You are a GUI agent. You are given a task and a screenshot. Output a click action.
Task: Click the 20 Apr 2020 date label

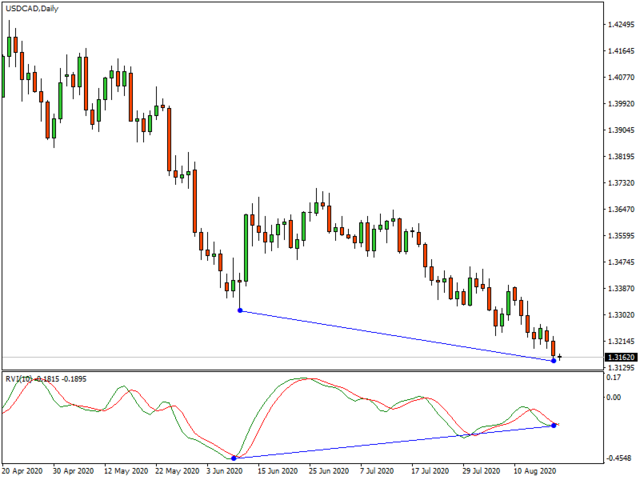pyautogui.click(x=22, y=471)
